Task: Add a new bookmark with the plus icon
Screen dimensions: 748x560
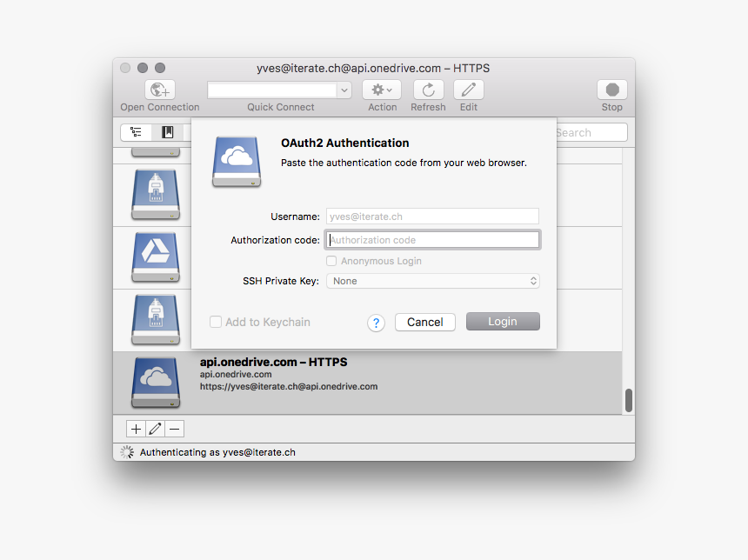Action: point(135,428)
